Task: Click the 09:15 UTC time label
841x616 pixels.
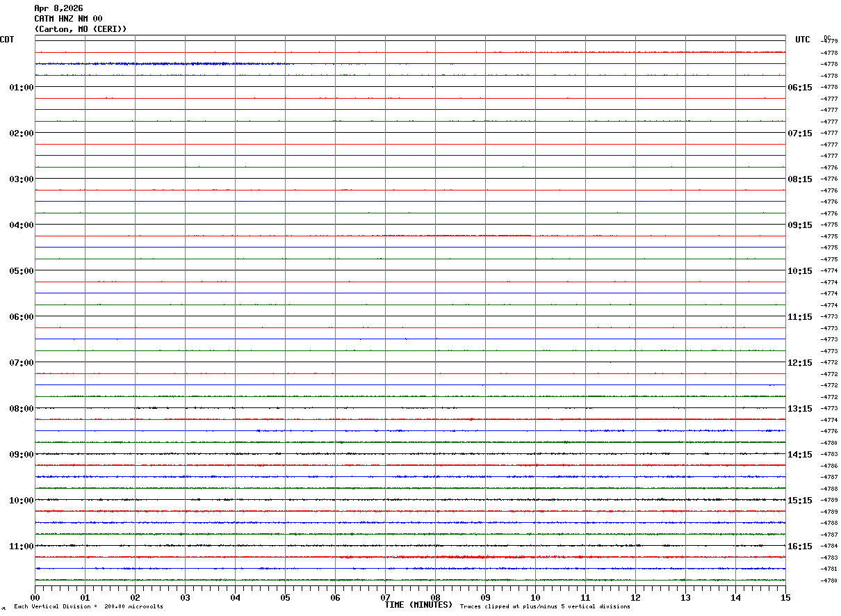Action: click(x=800, y=225)
